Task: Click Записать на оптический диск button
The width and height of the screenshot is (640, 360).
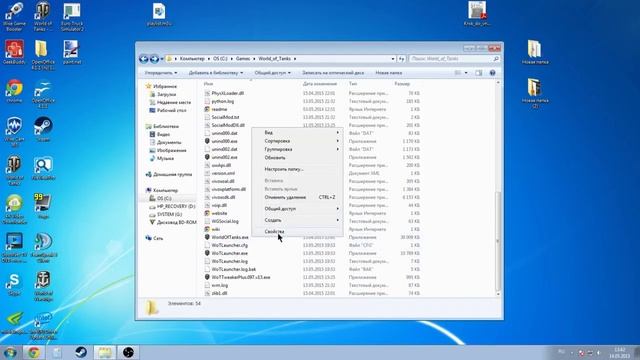Action: tap(333, 73)
